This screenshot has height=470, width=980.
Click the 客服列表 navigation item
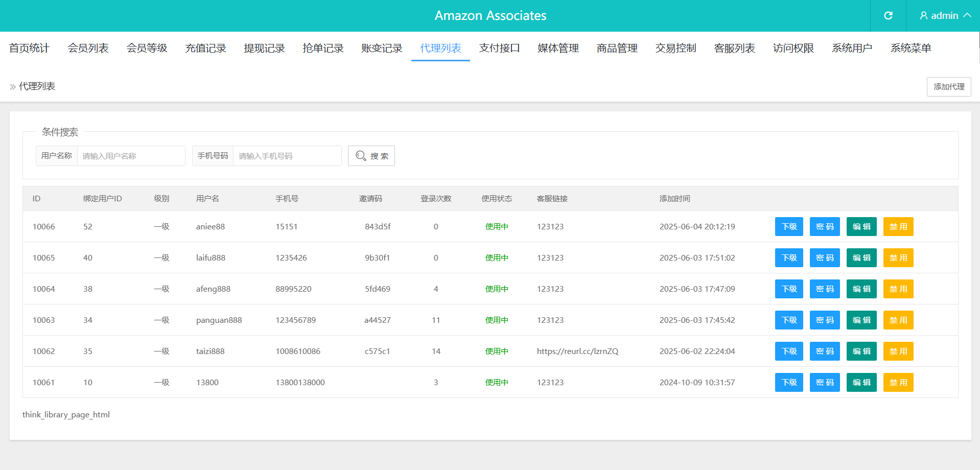tap(734, 48)
